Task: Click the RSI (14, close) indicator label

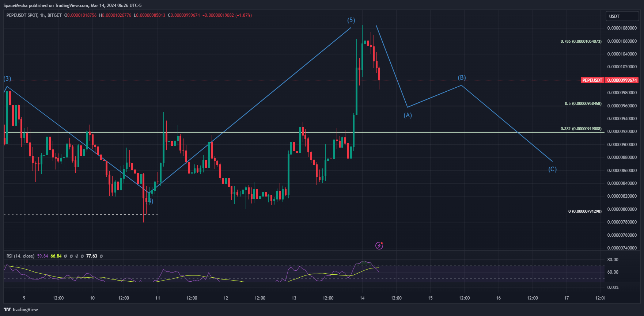Action: click(20, 256)
